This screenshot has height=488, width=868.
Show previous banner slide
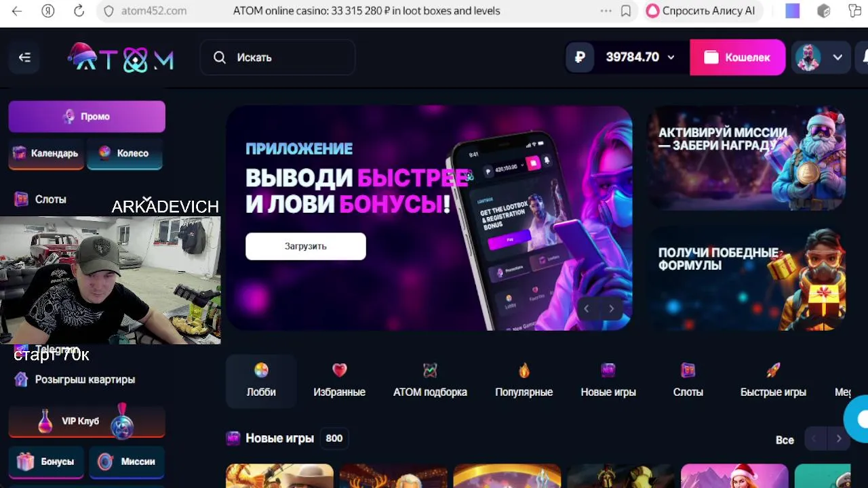click(x=587, y=308)
